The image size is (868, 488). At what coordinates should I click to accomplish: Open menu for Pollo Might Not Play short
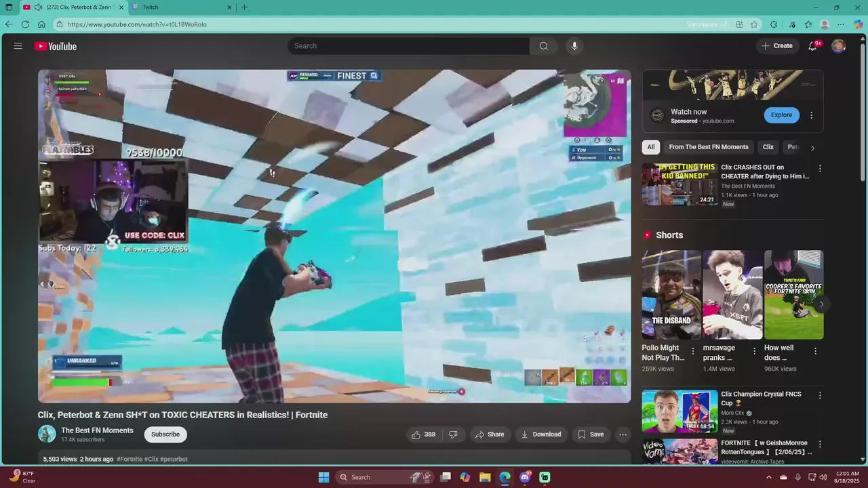pyautogui.click(x=692, y=351)
